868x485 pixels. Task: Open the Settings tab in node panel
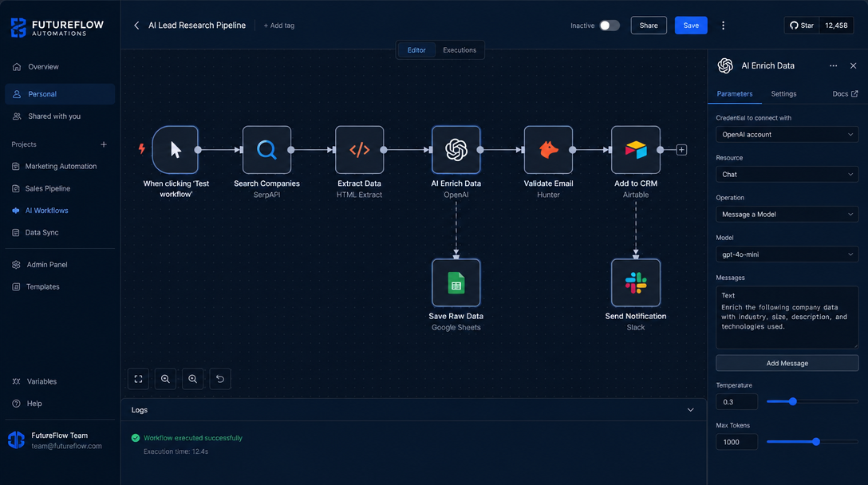784,94
